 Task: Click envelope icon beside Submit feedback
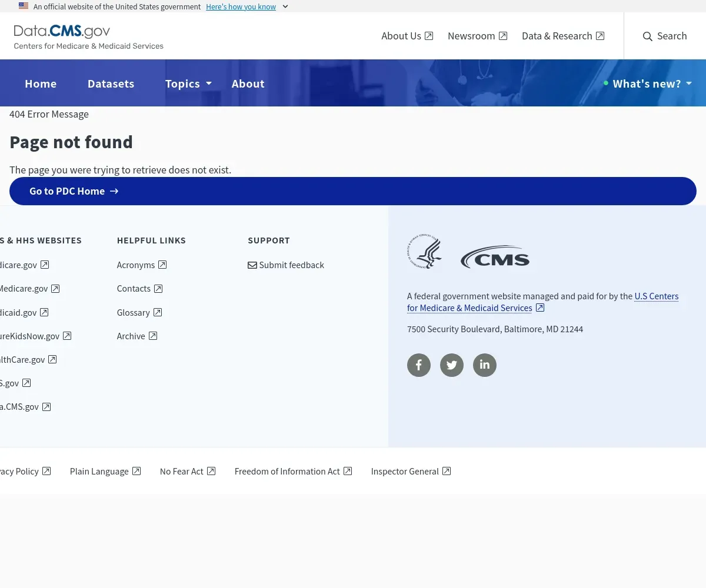[x=252, y=265]
